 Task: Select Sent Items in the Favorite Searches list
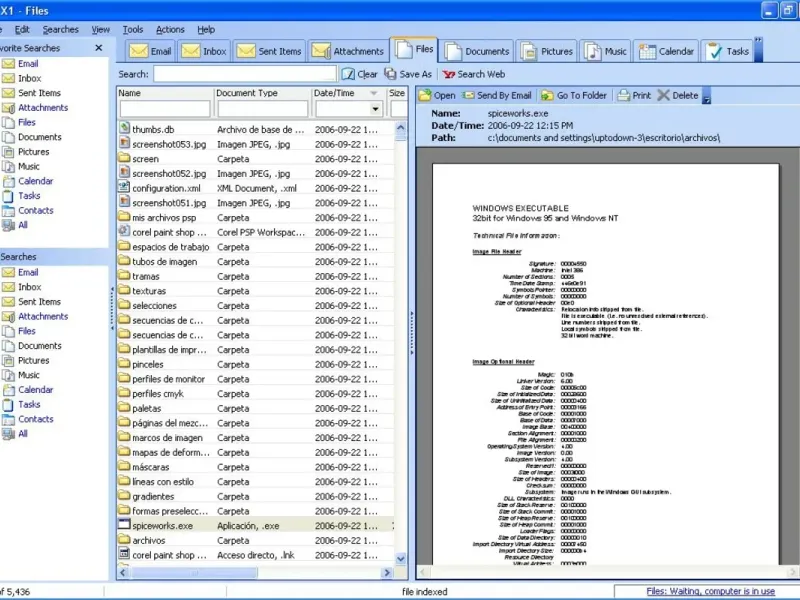39,93
